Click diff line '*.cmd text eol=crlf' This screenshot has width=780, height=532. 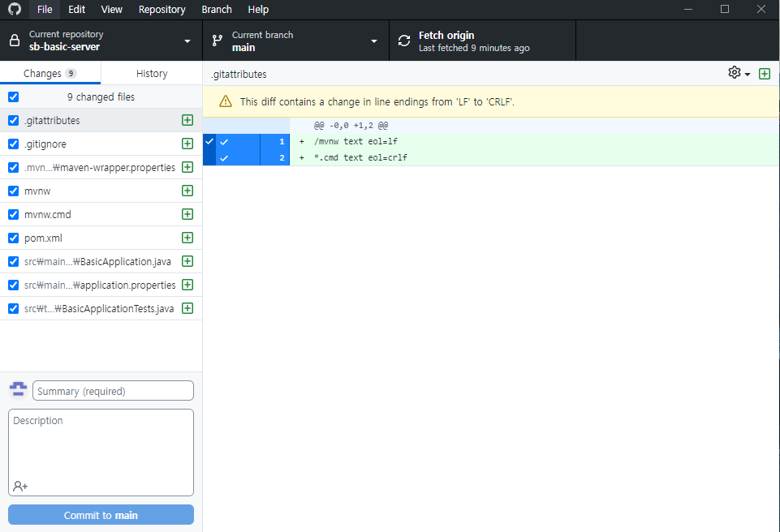click(360, 157)
